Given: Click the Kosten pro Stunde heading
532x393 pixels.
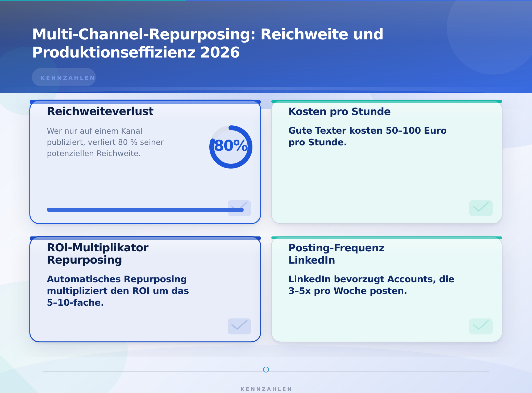Looking at the screenshot, I should [x=339, y=112].
